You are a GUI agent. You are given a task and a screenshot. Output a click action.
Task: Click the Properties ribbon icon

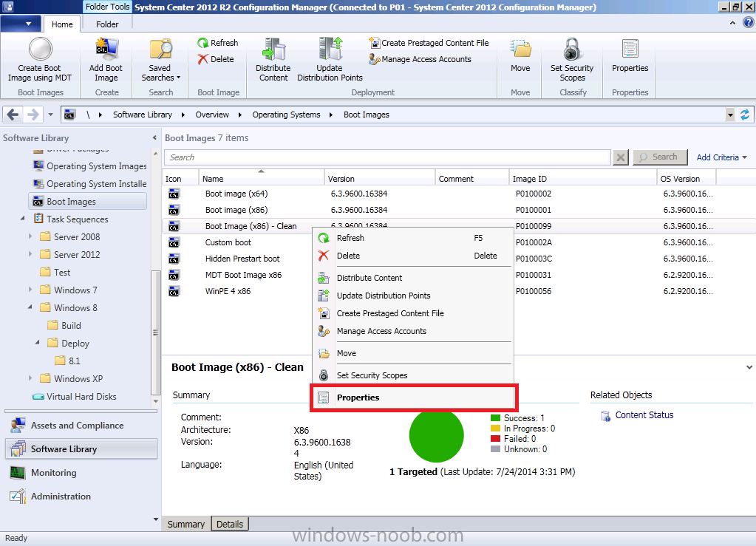[x=630, y=50]
